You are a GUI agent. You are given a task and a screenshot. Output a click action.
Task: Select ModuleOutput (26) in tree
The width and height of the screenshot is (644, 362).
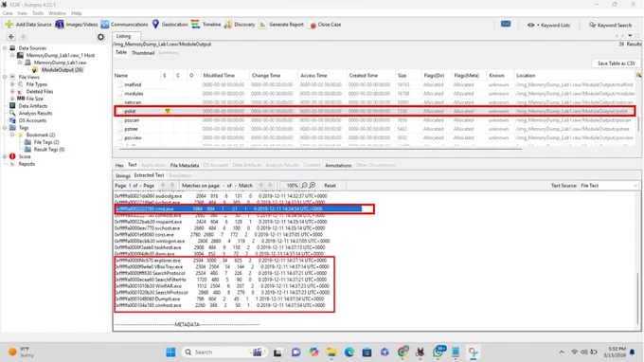(x=62, y=70)
